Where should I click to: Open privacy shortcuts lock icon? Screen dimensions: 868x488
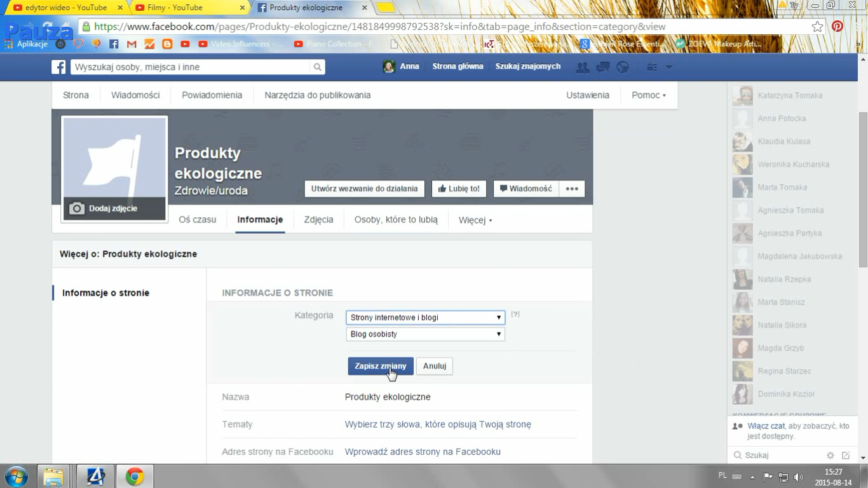point(652,67)
